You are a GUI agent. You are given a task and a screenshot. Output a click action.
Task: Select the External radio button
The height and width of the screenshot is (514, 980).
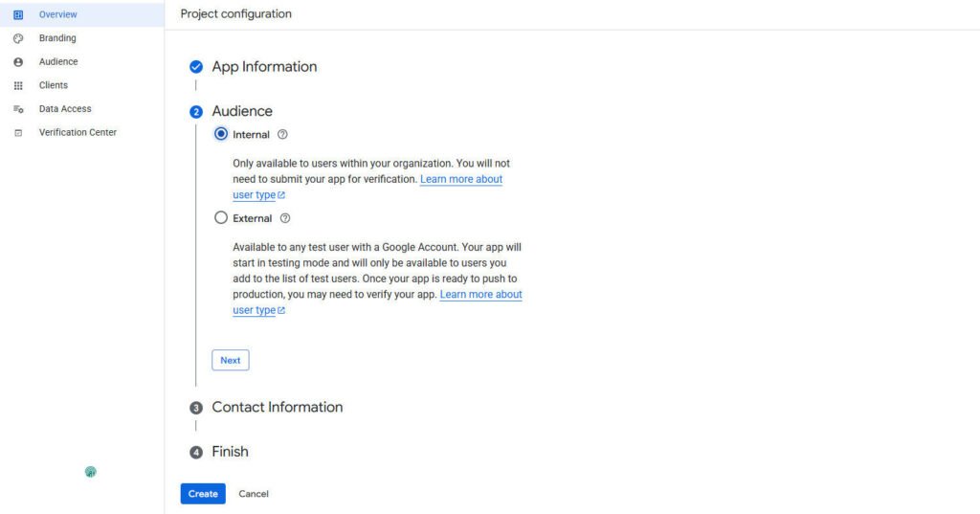click(221, 217)
